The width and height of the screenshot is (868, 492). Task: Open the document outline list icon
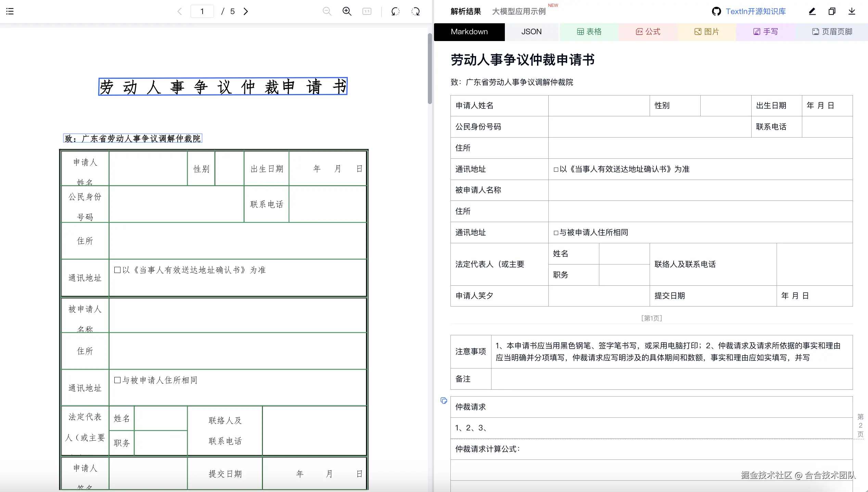coord(10,11)
